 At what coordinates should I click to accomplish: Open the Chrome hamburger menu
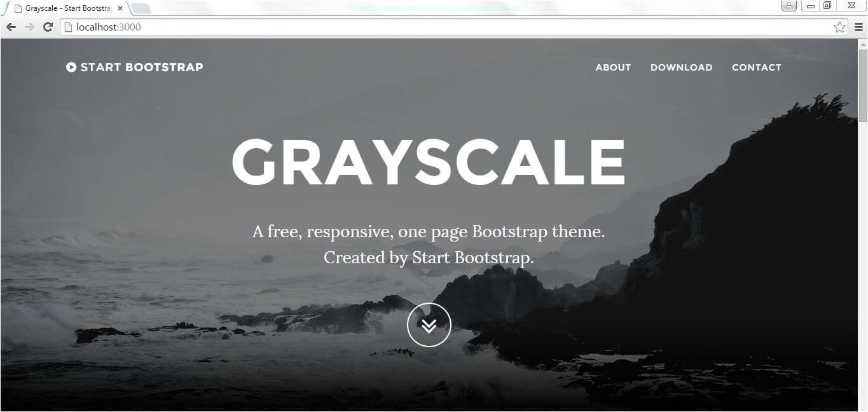click(x=858, y=27)
